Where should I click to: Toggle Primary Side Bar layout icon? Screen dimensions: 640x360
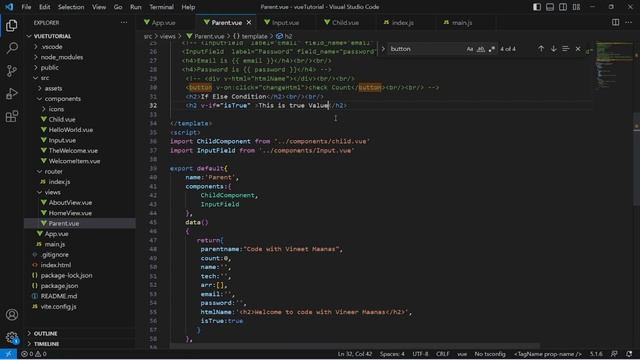coord(537,7)
